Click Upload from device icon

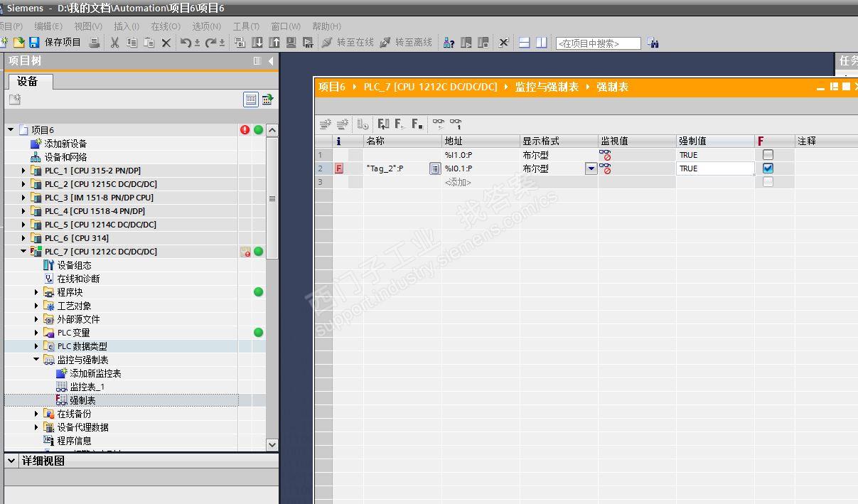274,43
